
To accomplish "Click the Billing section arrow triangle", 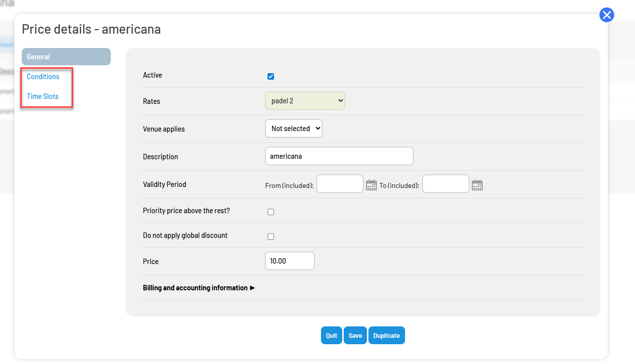I will click(252, 288).
